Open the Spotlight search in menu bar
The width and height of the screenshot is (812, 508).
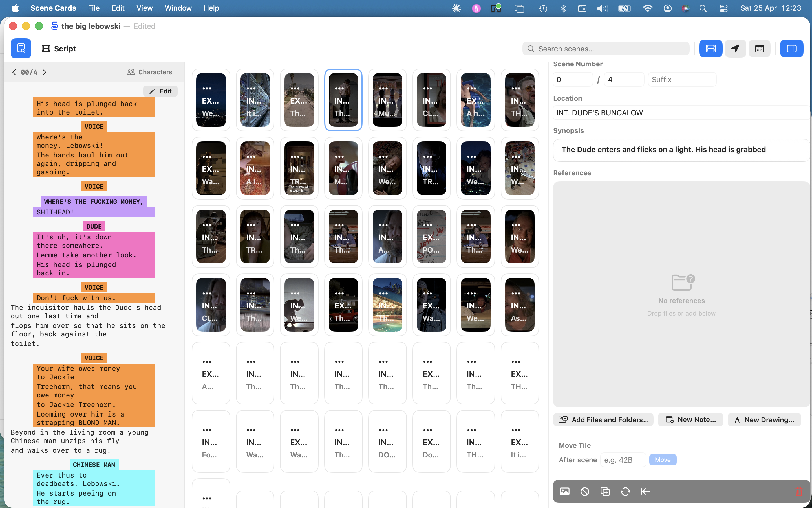[x=703, y=8]
